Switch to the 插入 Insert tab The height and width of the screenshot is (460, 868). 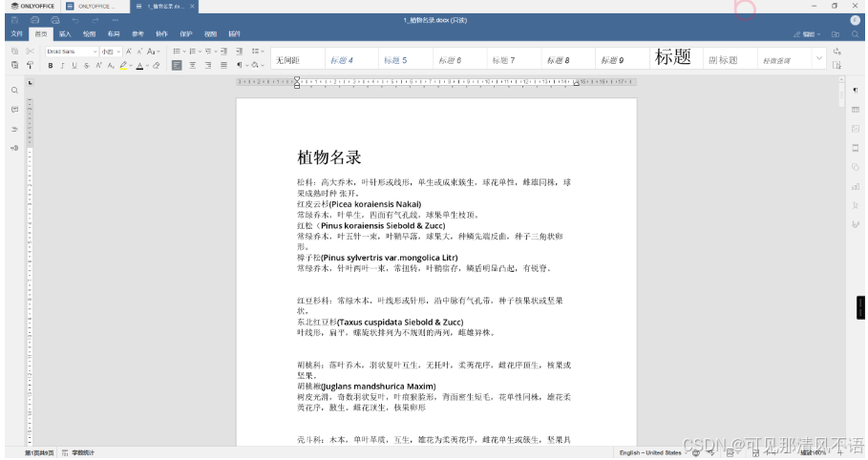(x=65, y=34)
